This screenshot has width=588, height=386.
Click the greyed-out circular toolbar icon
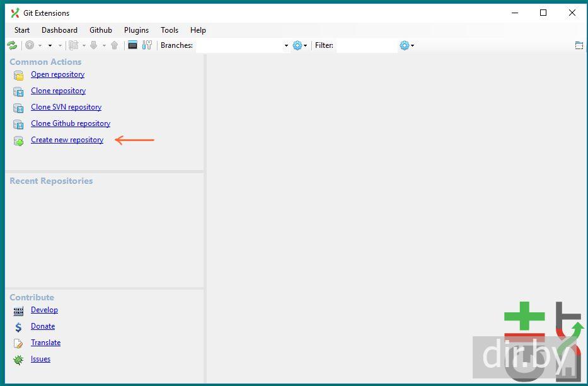tap(30, 45)
